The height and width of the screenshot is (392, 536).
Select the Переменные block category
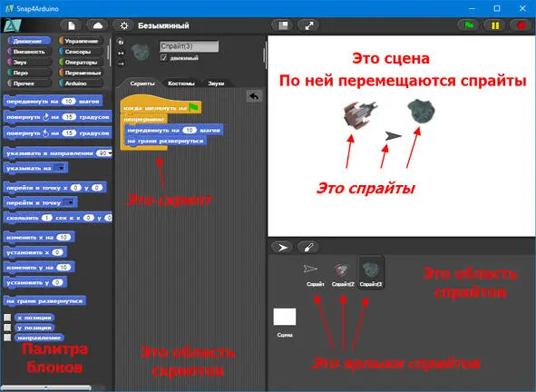coord(81,73)
